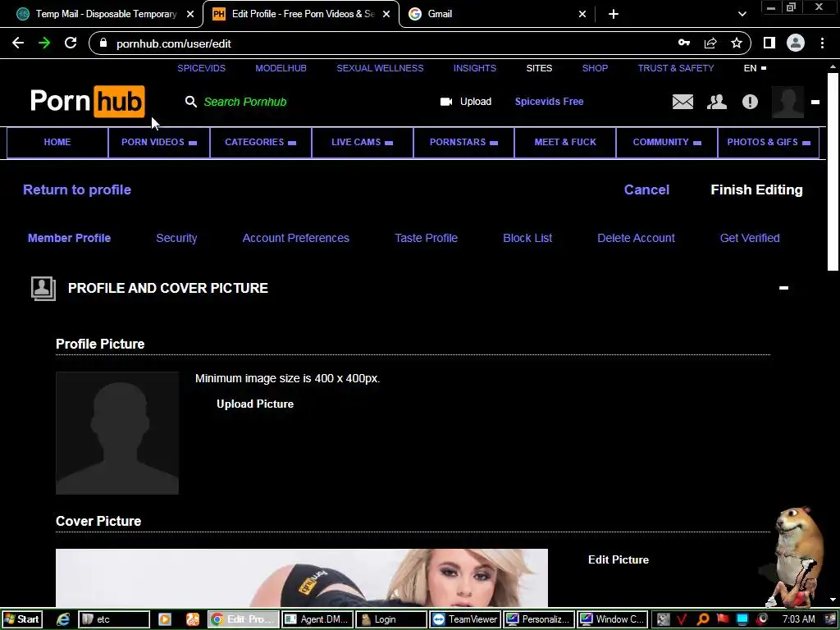Open the Modelhub link
This screenshot has height=630, width=840.
coord(281,68)
